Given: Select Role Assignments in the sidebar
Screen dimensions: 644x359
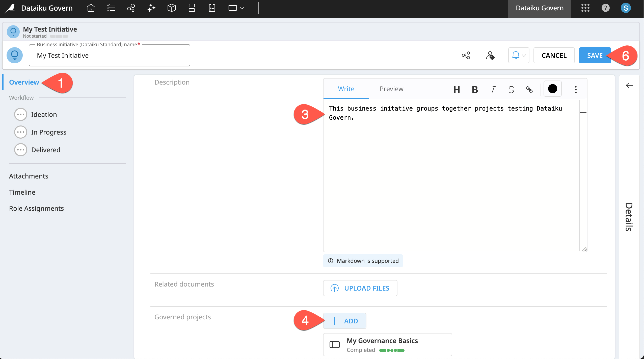Looking at the screenshot, I should [x=37, y=208].
